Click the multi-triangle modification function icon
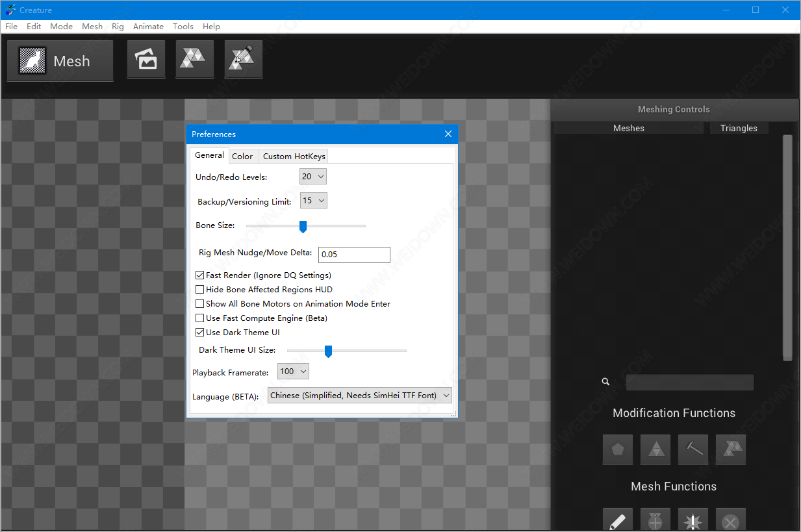The image size is (801, 532). tap(731, 450)
